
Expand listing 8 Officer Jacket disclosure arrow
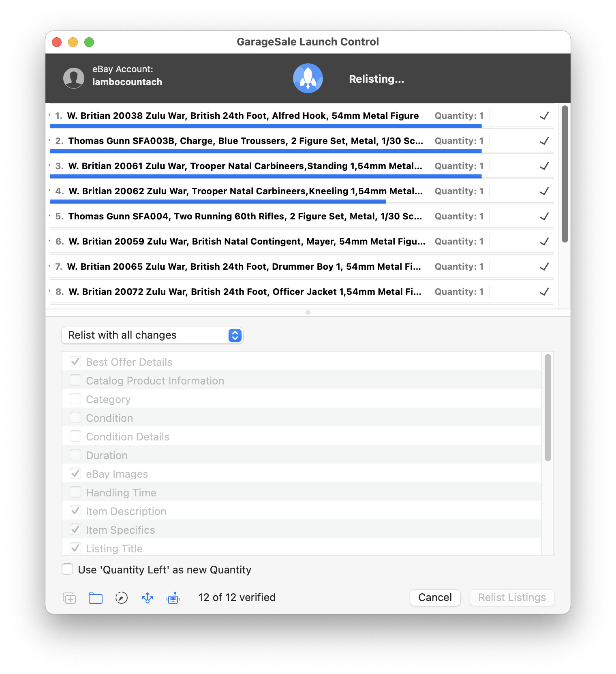click(50, 292)
